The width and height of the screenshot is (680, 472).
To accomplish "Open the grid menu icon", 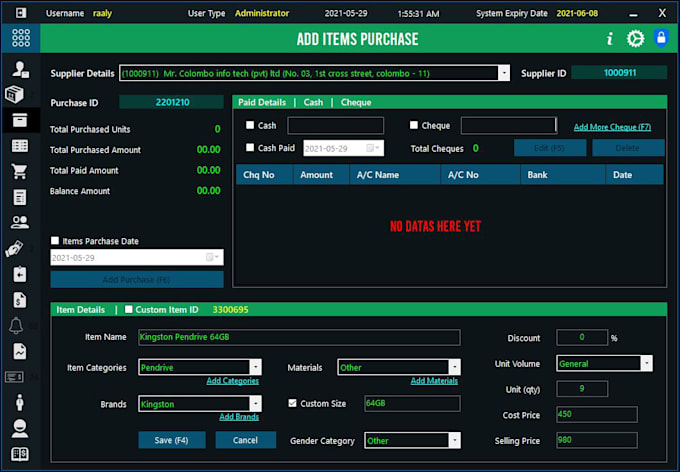I will pos(21,38).
